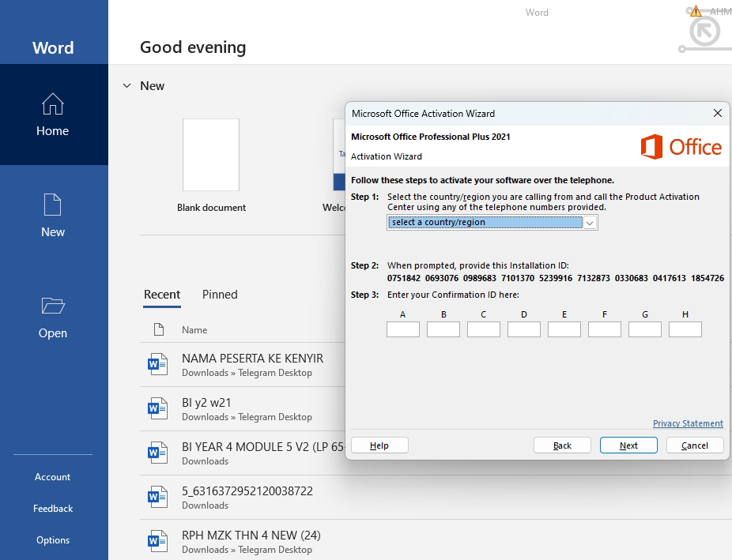The image size is (732, 560).
Task: Switch to the Pinned tab
Action: 220,295
